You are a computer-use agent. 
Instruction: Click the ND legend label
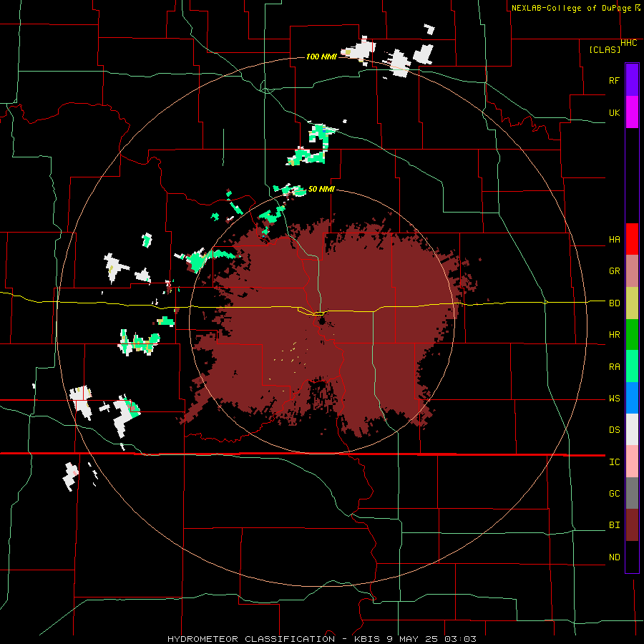click(615, 557)
